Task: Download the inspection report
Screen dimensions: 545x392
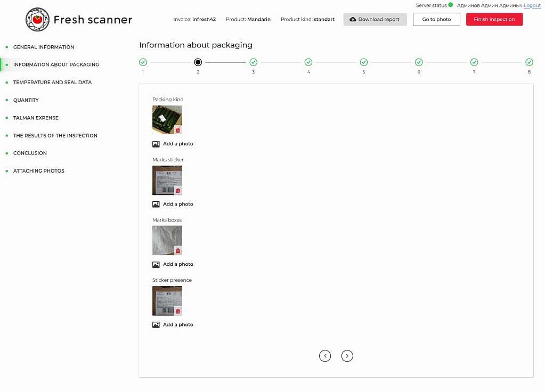Action: [375, 20]
